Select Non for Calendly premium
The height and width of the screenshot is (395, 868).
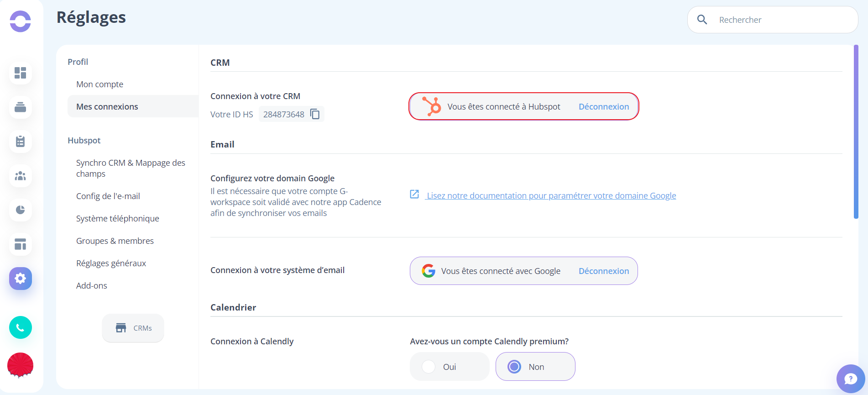click(x=535, y=366)
